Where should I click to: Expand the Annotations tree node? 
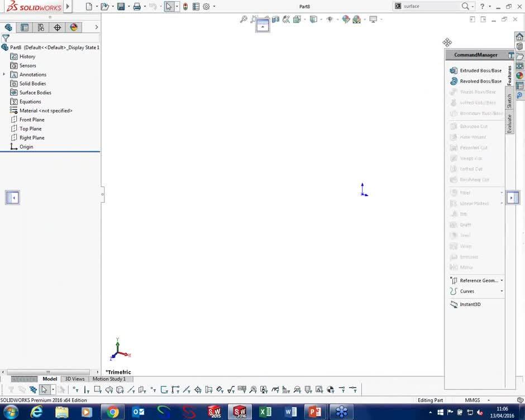[4, 74]
